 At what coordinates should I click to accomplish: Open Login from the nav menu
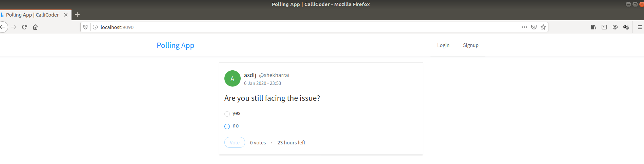coord(443,45)
